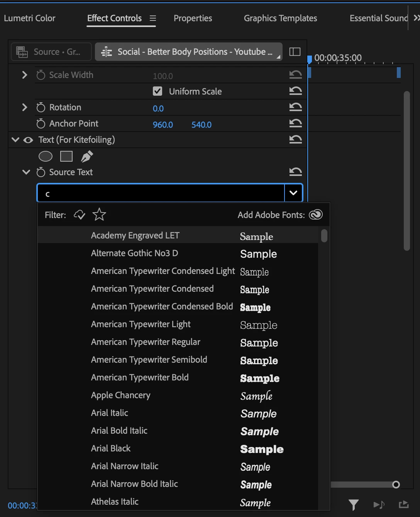
Task: Click the effect controls vertical scrollbar
Action: click(406, 171)
